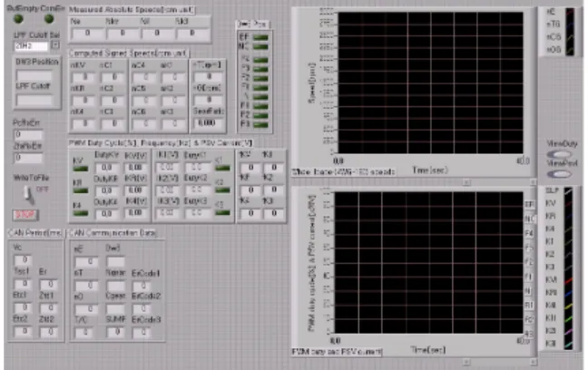Click the K1 LED beside DutyK1
Viewport: 588px width, 370px height.
(x=222, y=168)
